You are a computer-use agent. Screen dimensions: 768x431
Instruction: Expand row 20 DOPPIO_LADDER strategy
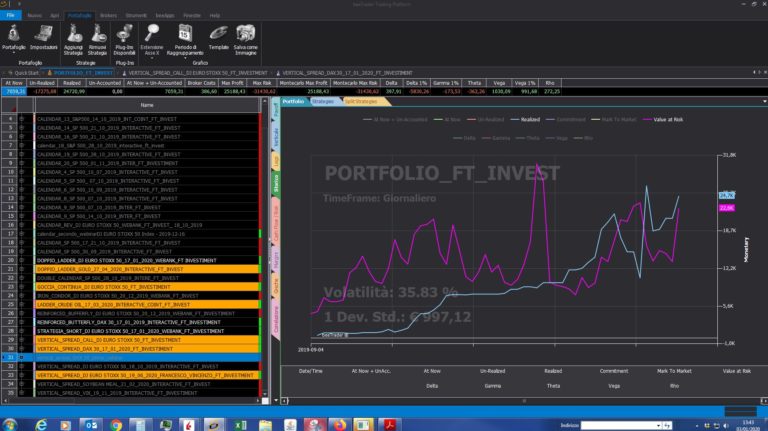(21, 261)
